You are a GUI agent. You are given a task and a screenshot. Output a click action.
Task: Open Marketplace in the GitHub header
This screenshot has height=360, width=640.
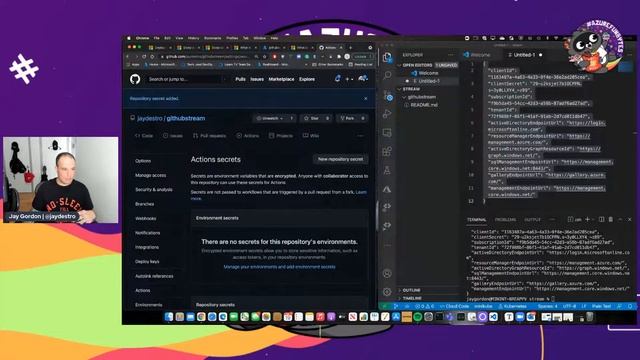pos(281,79)
